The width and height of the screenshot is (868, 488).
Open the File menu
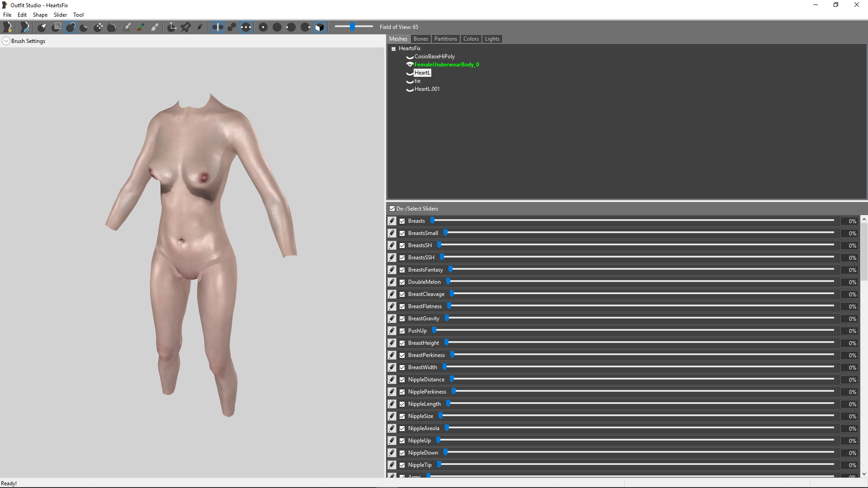[x=7, y=15]
